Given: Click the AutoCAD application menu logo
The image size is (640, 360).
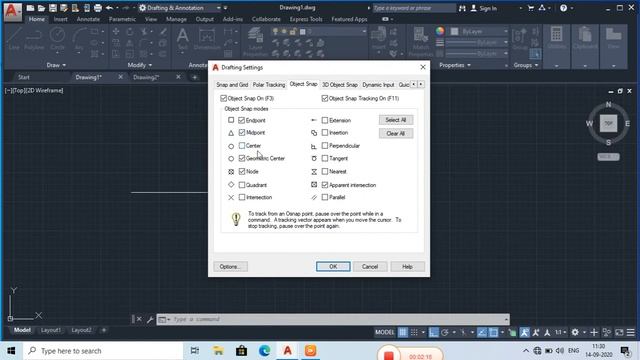Looking at the screenshot, I should (12, 11).
